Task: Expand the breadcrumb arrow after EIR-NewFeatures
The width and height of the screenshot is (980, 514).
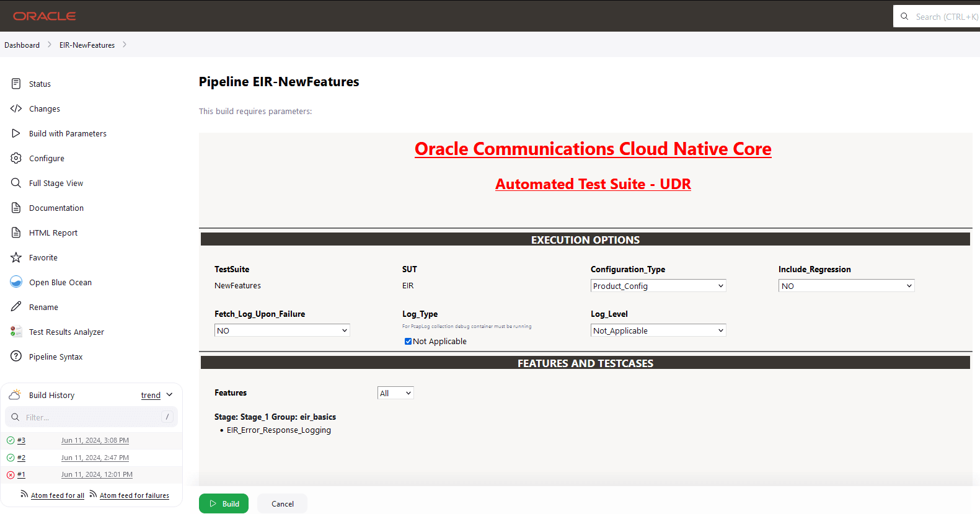Action: pyautogui.click(x=125, y=45)
